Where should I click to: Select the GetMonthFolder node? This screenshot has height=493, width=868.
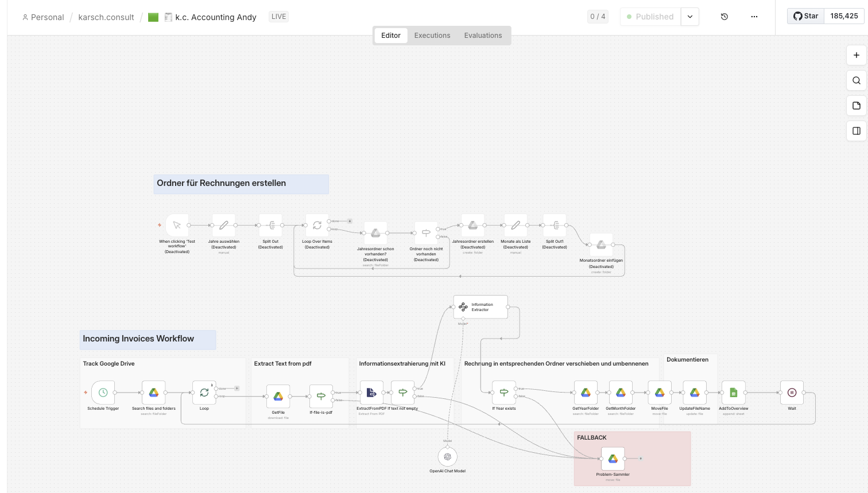(x=621, y=393)
